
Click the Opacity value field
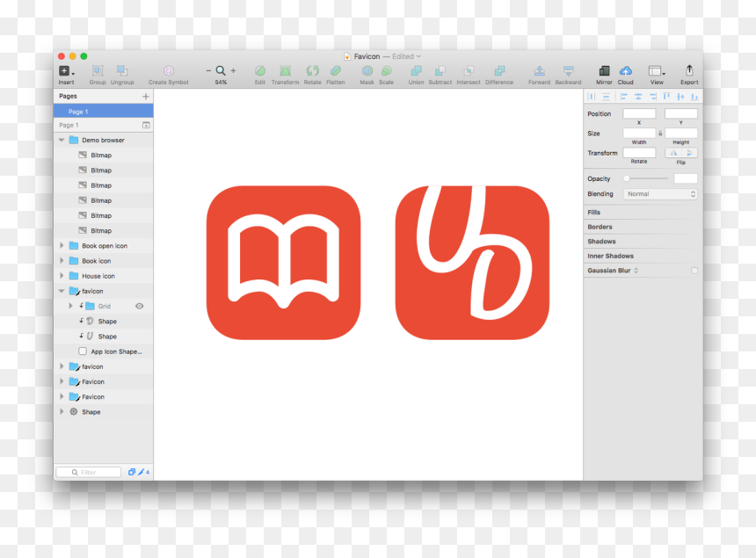[x=685, y=178]
